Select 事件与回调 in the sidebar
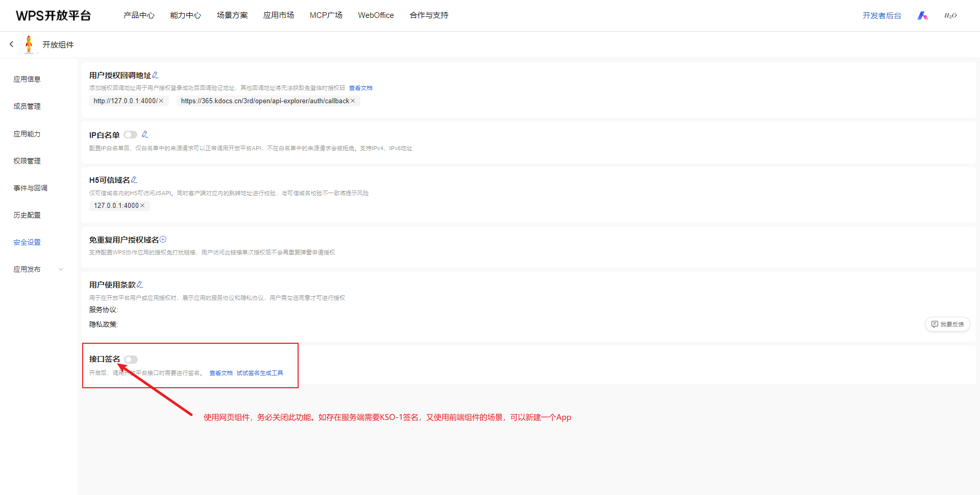This screenshot has width=980, height=495. (x=30, y=188)
